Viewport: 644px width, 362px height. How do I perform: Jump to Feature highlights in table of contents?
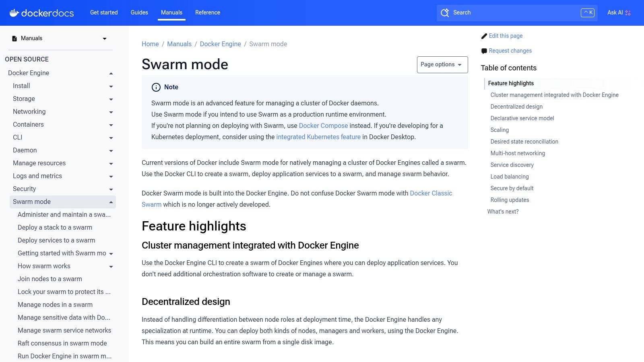coord(511,83)
